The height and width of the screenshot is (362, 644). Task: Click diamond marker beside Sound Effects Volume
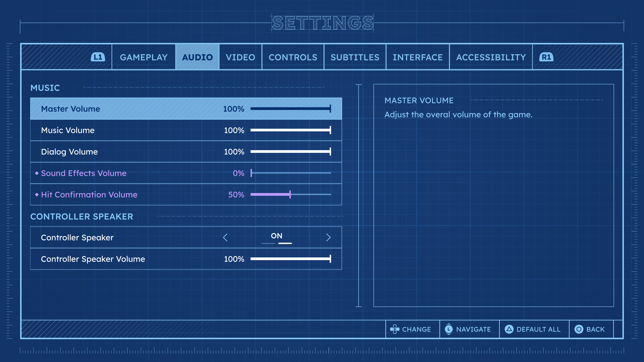tap(37, 173)
